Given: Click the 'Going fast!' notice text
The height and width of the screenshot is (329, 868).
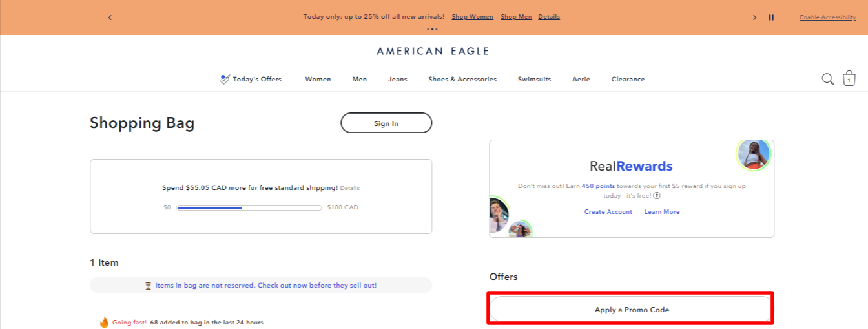Looking at the screenshot, I should tap(129, 322).
